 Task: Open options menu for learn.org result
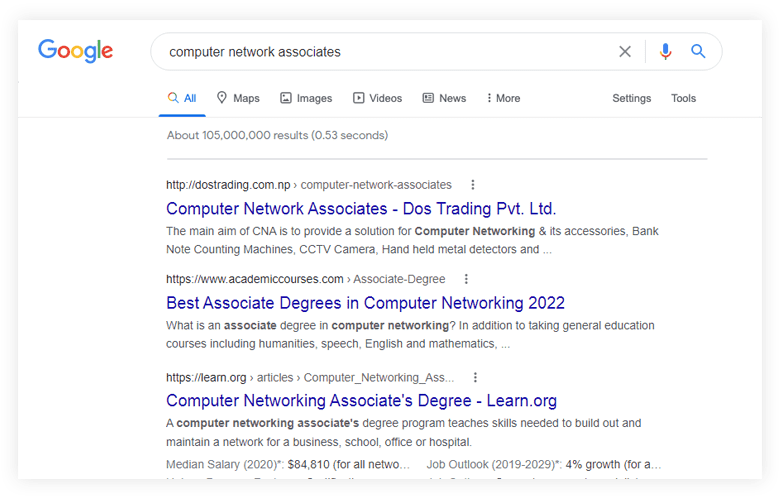coord(475,378)
